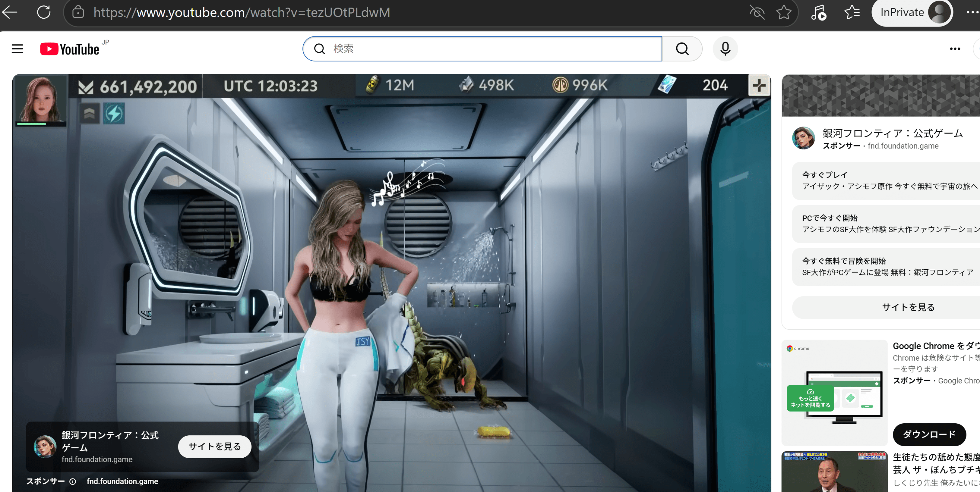This screenshot has height=492, width=980.
Task: Open sponsor info icon beside スポンサー
Action: 73,481
